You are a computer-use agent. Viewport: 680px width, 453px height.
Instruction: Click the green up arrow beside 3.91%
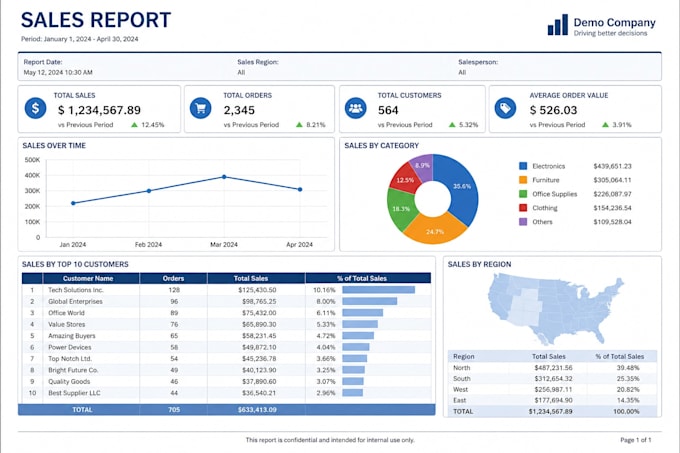tap(605, 125)
